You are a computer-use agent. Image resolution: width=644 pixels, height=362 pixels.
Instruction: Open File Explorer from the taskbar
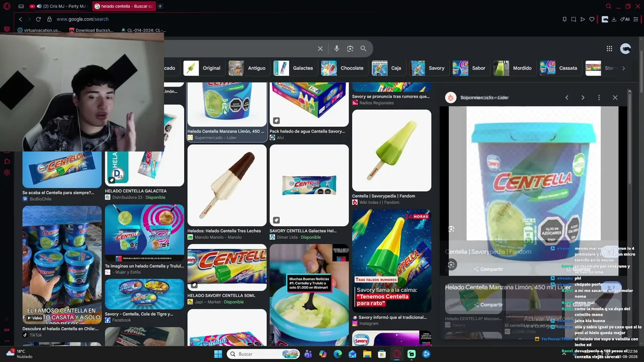[x=367, y=354]
